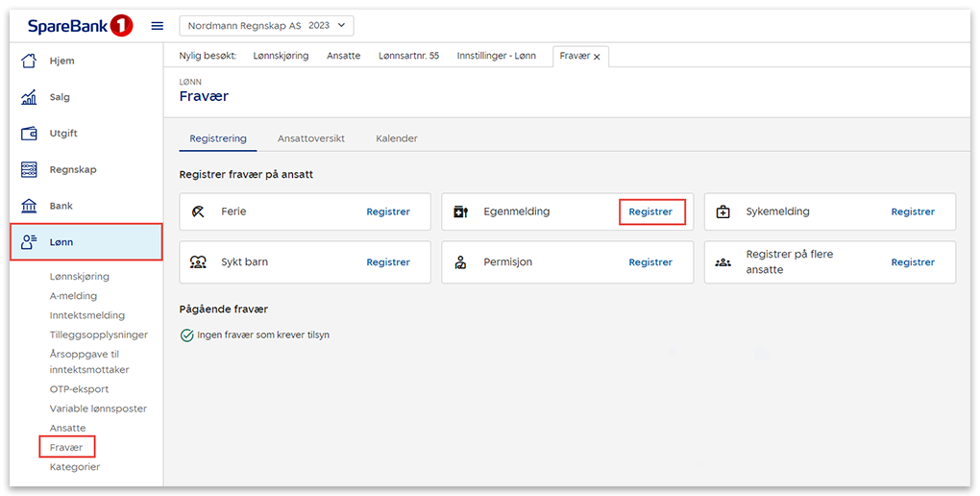Switch to the Ansattoversikt tab
980x496 pixels.
click(310, 138)
